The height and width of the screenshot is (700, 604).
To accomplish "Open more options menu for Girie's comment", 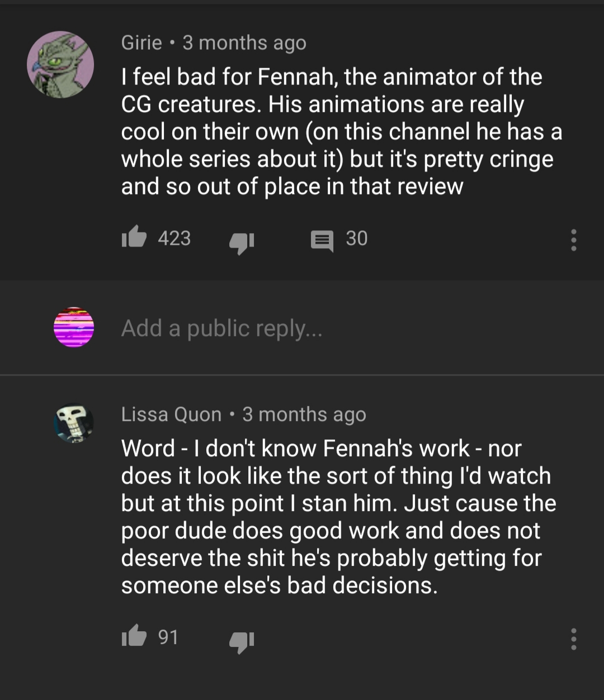I will point(573,240).
